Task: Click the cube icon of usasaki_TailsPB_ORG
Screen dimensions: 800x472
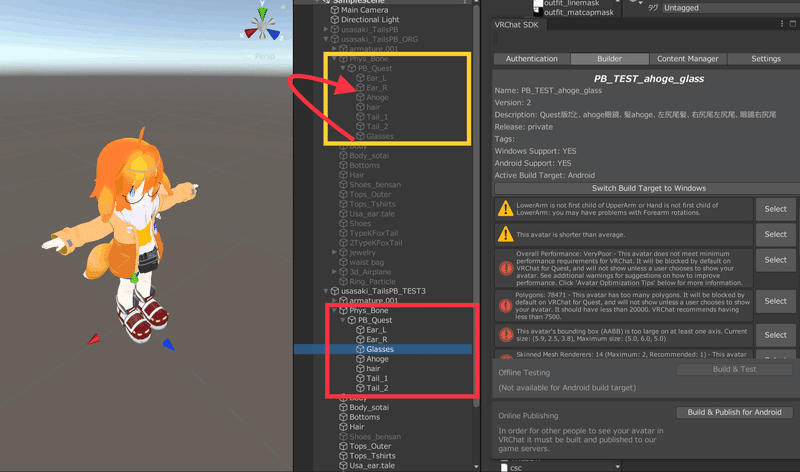Action: pos(335,39)
